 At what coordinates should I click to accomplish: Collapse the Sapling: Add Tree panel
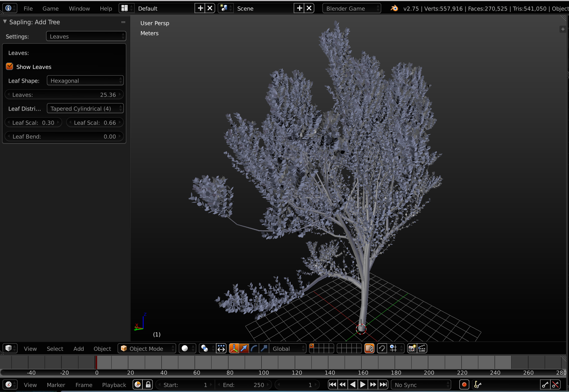[5, 22]
